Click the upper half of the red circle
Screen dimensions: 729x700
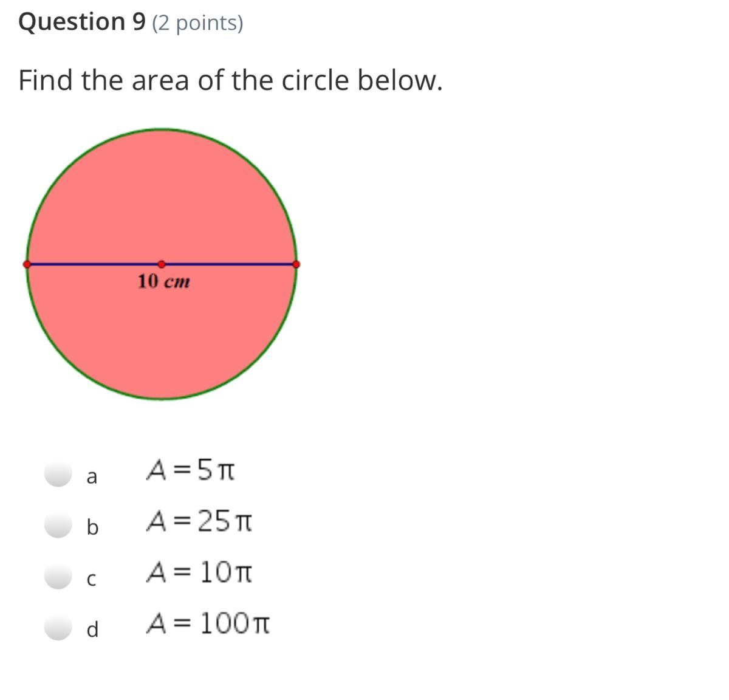[162, 194]
